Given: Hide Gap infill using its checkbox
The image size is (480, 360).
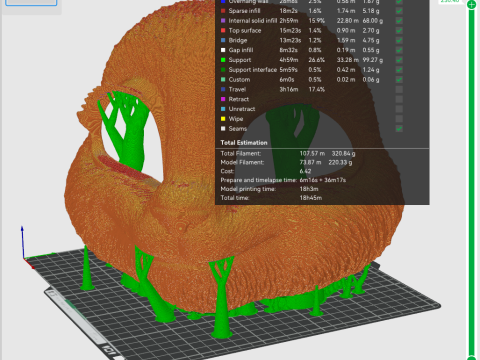Looking at the screenshot, I should [x=399, y=50].
